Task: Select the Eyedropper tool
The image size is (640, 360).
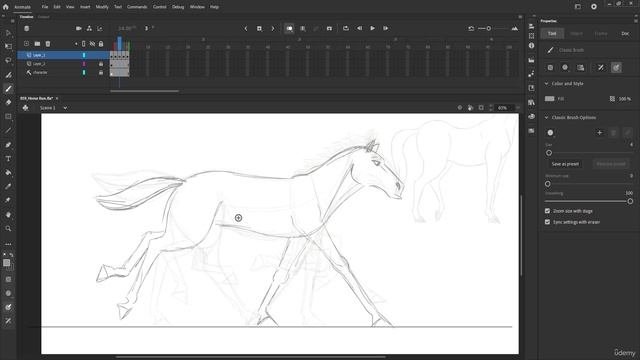Action: click(x=8, y=187)
